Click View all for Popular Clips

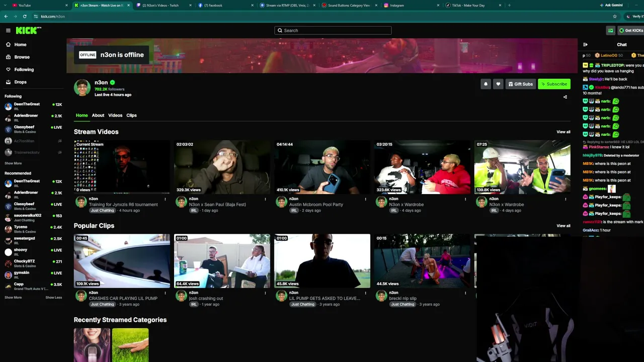[x=563, y=226]
